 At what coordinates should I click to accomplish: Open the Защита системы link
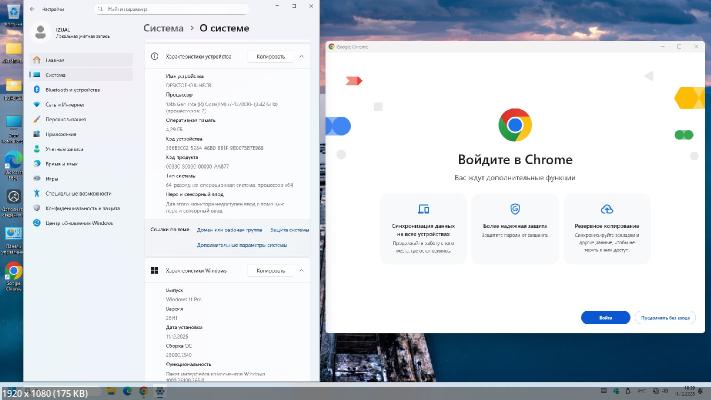tap(290, 230)
